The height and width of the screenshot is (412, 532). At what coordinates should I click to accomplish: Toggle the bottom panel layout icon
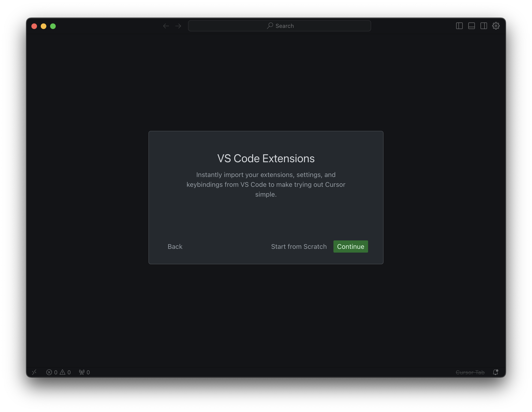pos(471,26)
